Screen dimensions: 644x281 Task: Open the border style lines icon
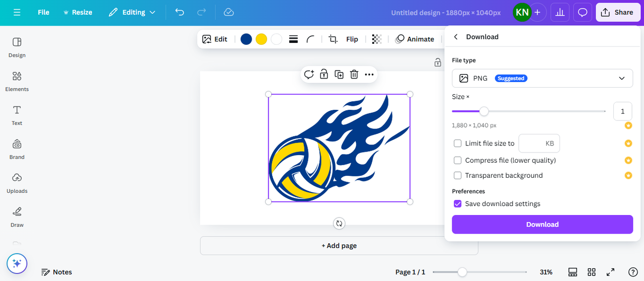pyautogui.click(x=294, y=39)
